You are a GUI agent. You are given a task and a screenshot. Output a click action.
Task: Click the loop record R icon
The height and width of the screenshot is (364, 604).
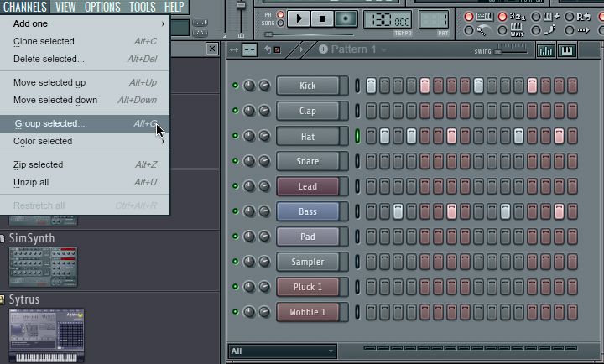584,17
